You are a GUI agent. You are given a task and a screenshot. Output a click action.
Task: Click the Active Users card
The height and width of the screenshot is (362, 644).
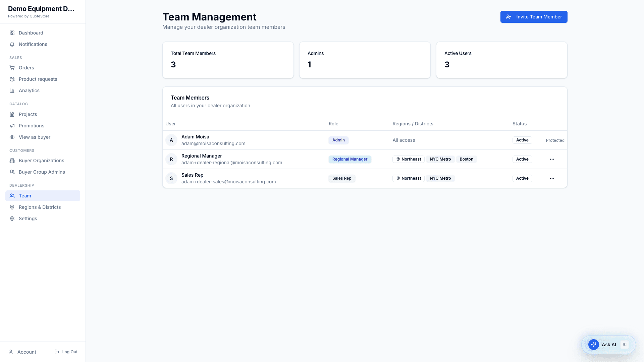click(502, 60)
